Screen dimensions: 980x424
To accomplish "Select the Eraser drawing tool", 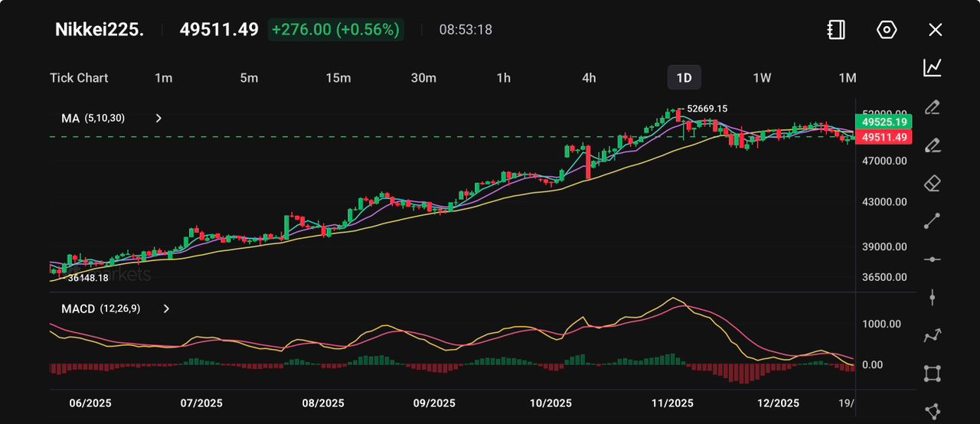I will tap(932, 183).
